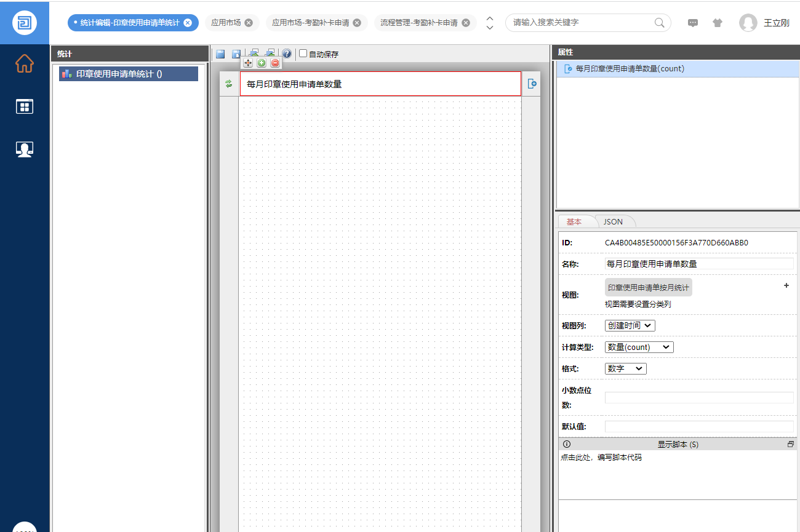Close the 应用市场-考勤补卡申请 tab
Image resolution: width=800 pixels, height=532 pixels.
click(357, 23)
